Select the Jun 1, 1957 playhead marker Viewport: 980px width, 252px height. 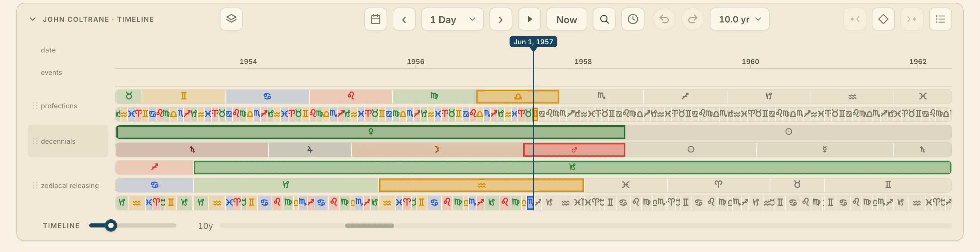[533, 42]
